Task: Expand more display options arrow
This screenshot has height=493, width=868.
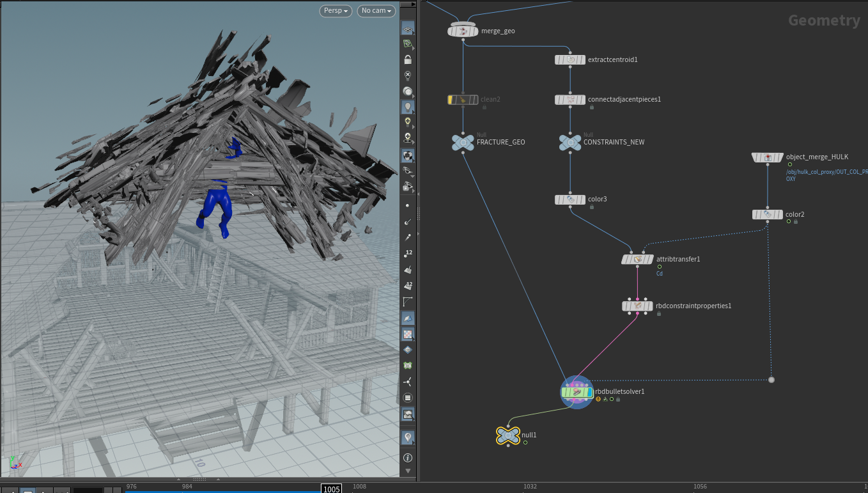Action: 407,471
